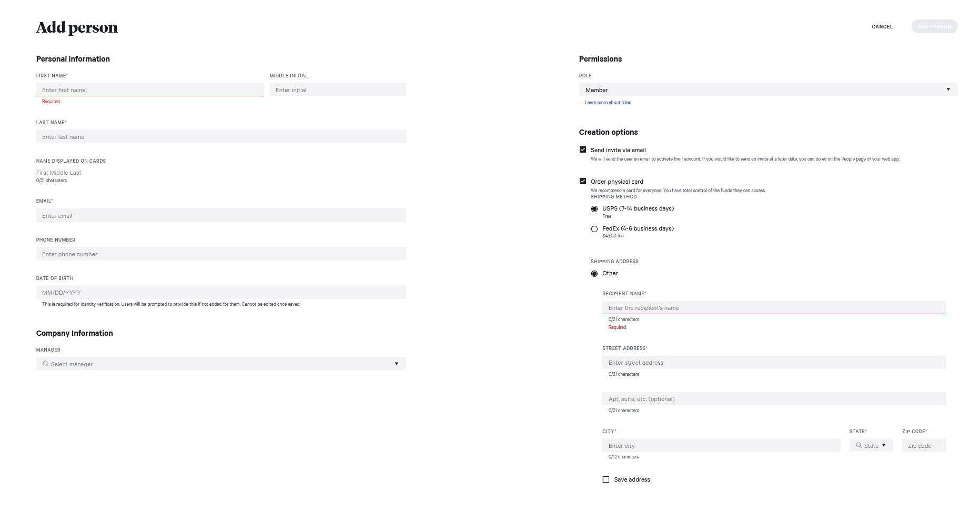The height and width of the screenshot is (520, 980).
Task: Open the State dropdown arrow
Action: tap(884, 445)
